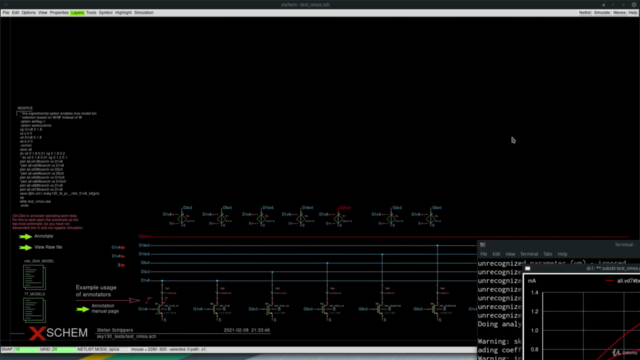This screenshot has width=640, height=360.
Task: Click the Waves button
Action: click(619, 13)
